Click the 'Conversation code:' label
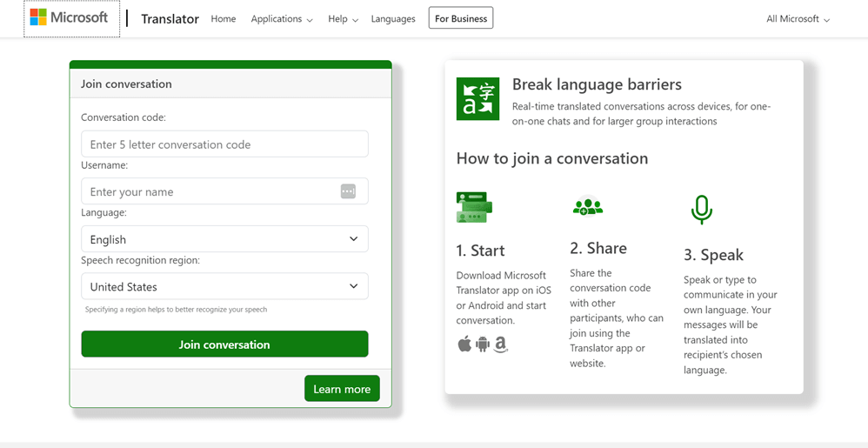 click(x=124, y=117)
